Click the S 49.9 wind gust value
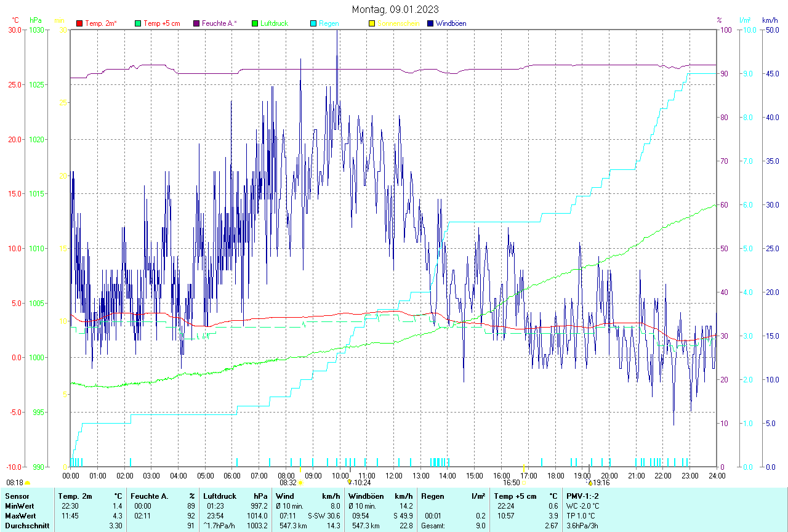Image resolution: width=788 pixels, height=532 pixels. click(x=403, y=516)
